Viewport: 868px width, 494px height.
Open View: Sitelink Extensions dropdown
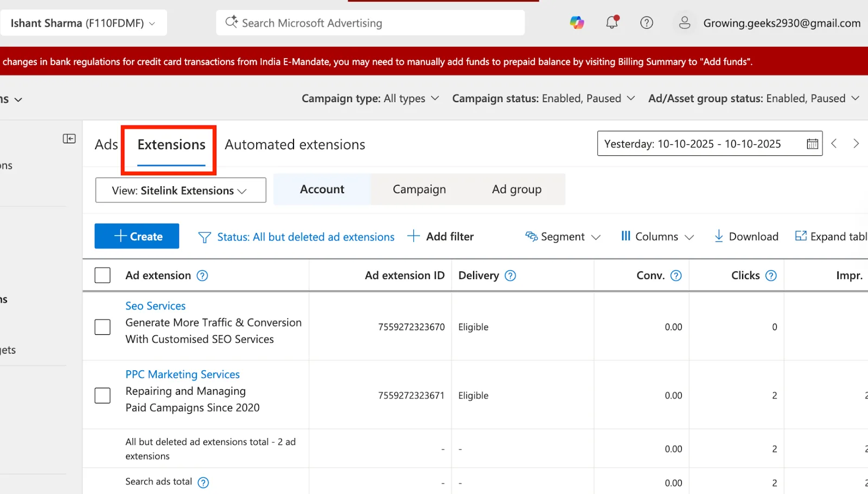pos(181,190)
